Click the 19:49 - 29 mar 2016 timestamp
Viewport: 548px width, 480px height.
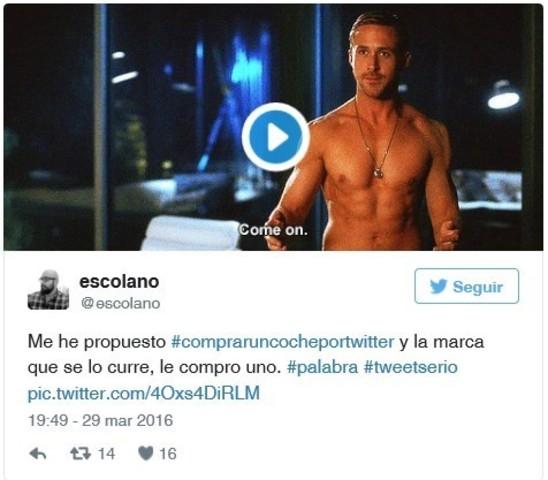(x=100, y=420)
